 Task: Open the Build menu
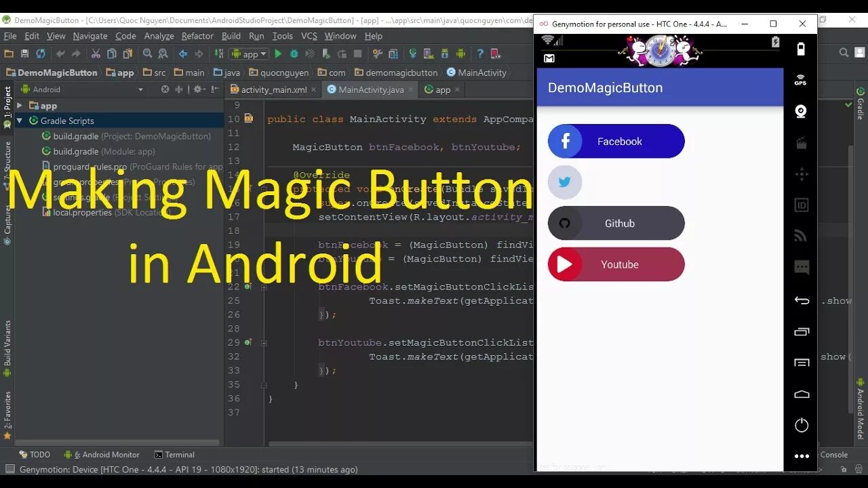point(231,36)
